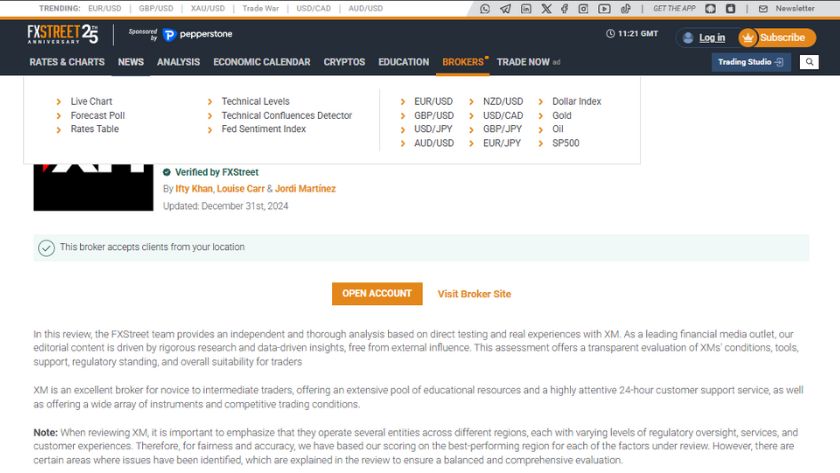Click the OPEN ACCOUNT button
840x473 pixels.
377,294
